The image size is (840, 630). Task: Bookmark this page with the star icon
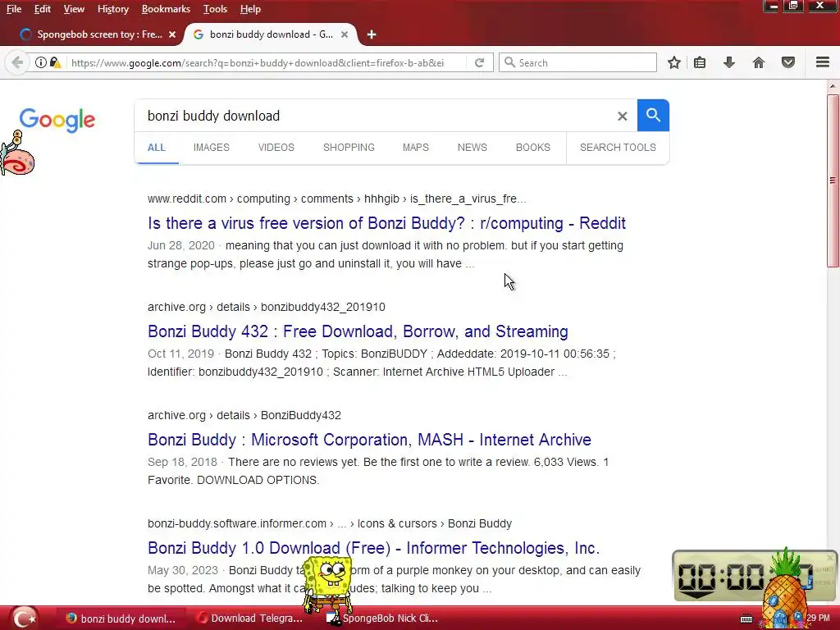pos(674,62)
